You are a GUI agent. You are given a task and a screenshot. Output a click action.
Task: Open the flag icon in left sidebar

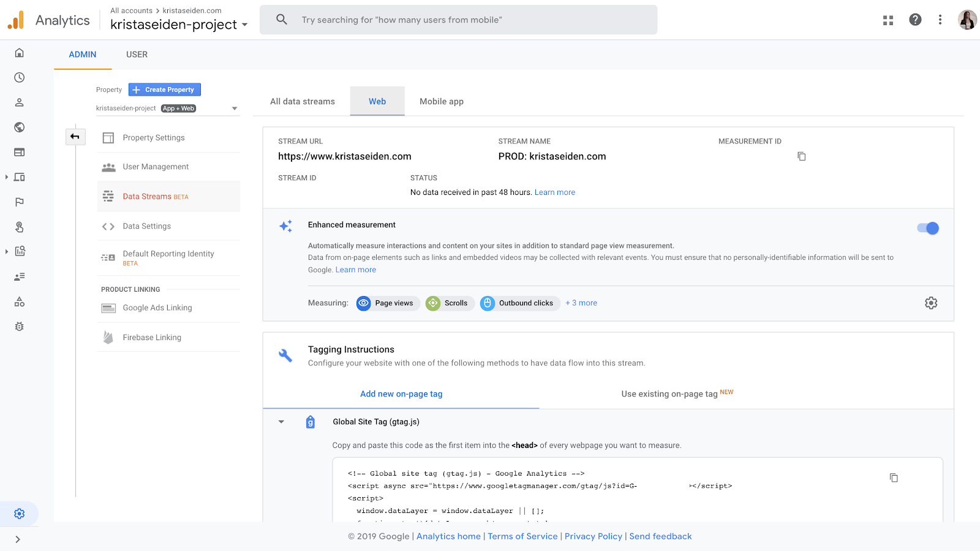[x=20, y=202]
